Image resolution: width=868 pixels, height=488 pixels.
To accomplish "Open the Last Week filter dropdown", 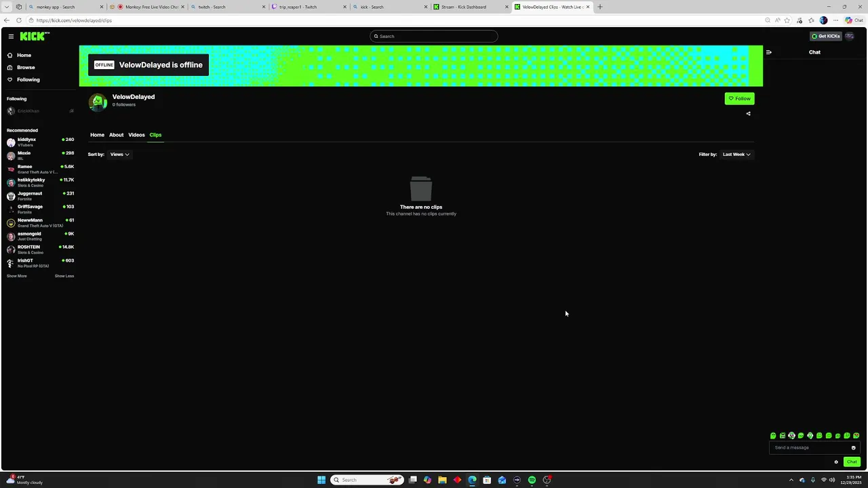I will pos(736,155).
